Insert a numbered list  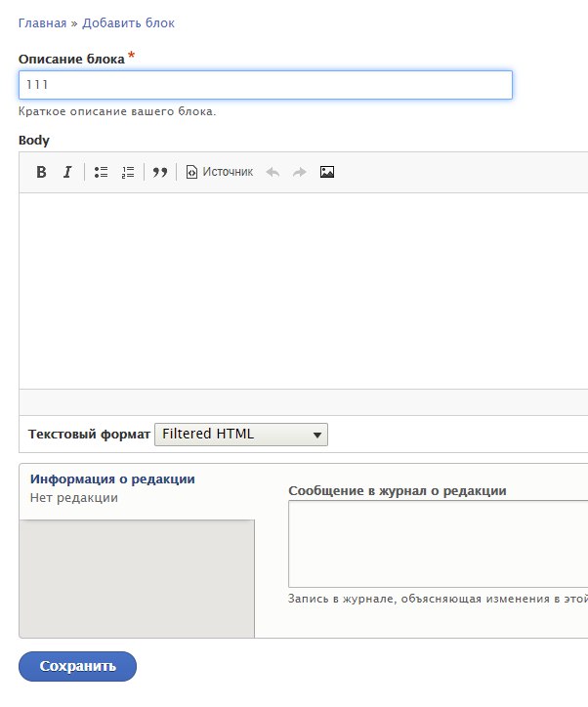128,172
